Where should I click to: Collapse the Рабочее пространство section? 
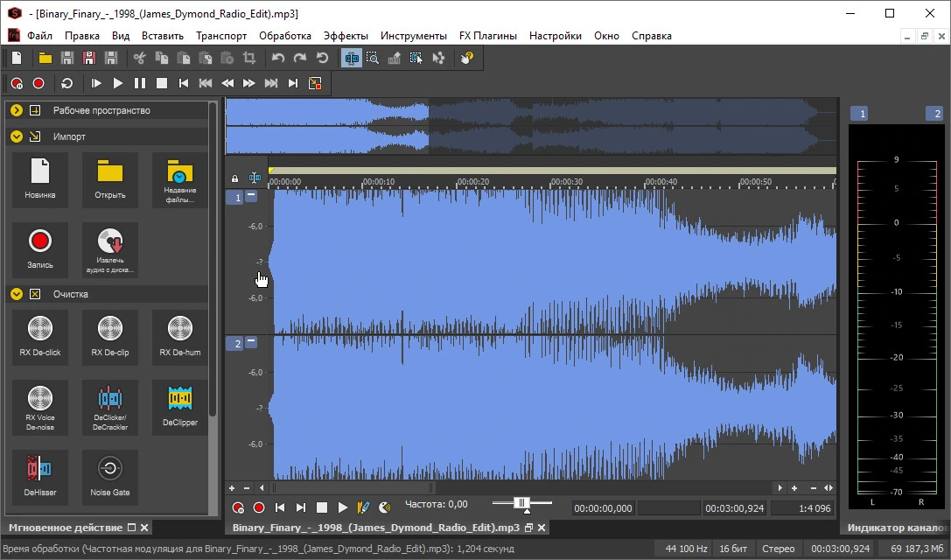17,110
